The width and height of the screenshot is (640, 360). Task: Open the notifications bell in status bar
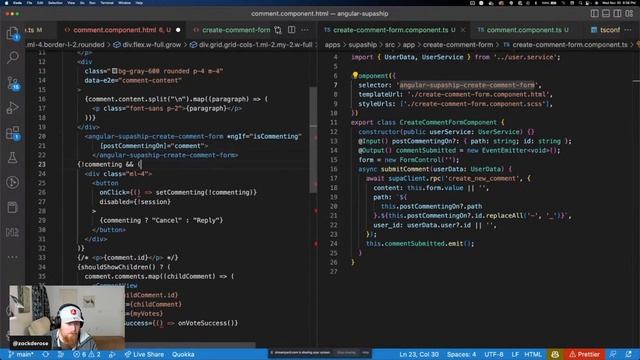coord(629,354)
